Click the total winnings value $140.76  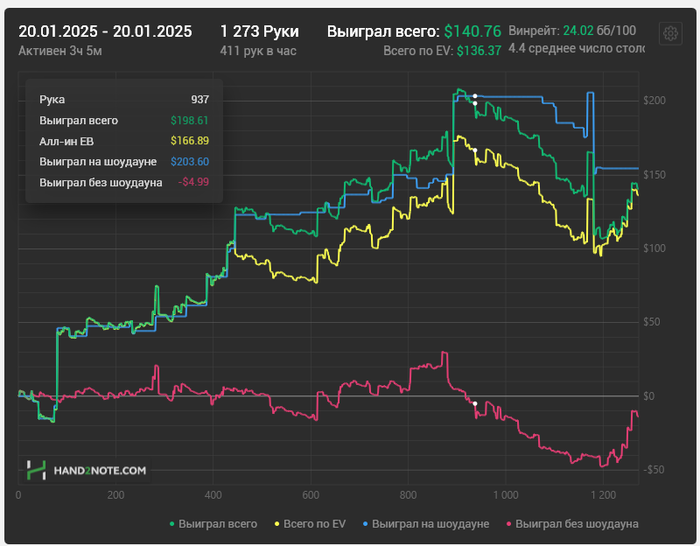pos(473,31)
